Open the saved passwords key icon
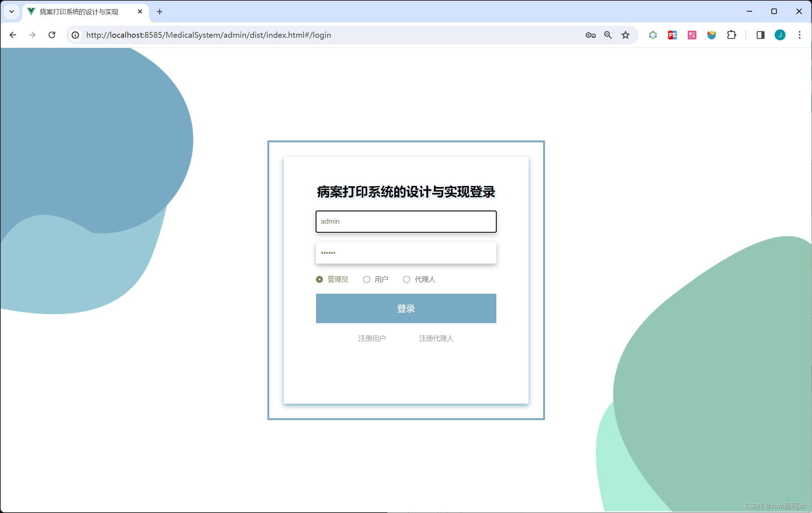Image resolution: width=812 pixels, height=513 pixels. pos(590,35)
